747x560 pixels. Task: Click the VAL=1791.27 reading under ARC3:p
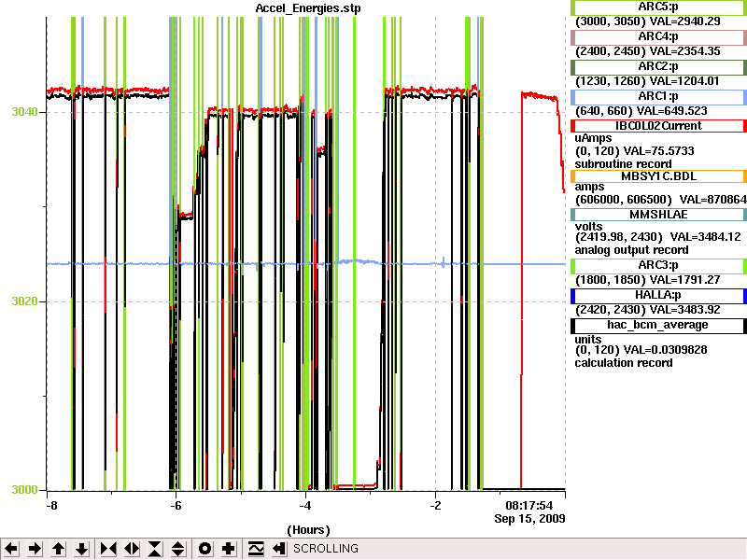[x=685, y=280]
